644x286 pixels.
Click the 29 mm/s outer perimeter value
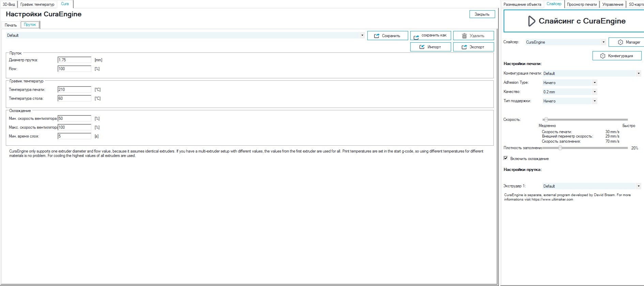(x=612, y=136)
